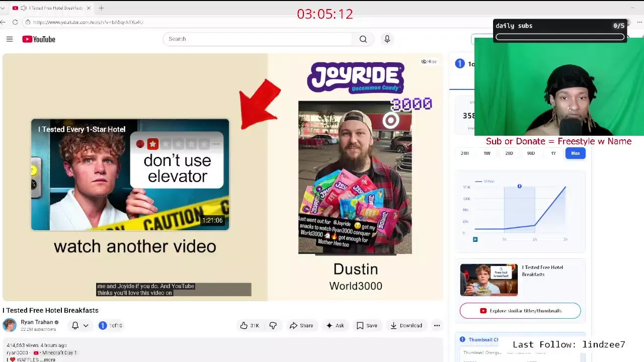Select the 1W time range
Image resolution: width=644 pixels, height=362 pixels.
[487, 153]
